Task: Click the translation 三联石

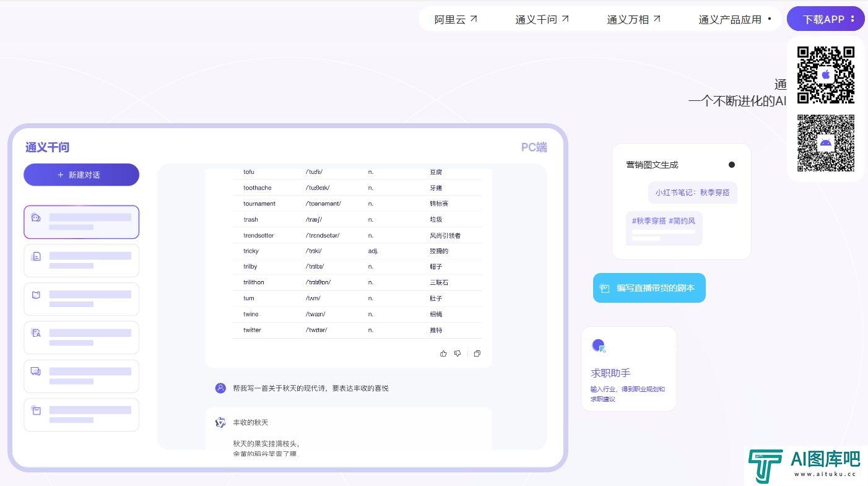Action: pos(439,282)
